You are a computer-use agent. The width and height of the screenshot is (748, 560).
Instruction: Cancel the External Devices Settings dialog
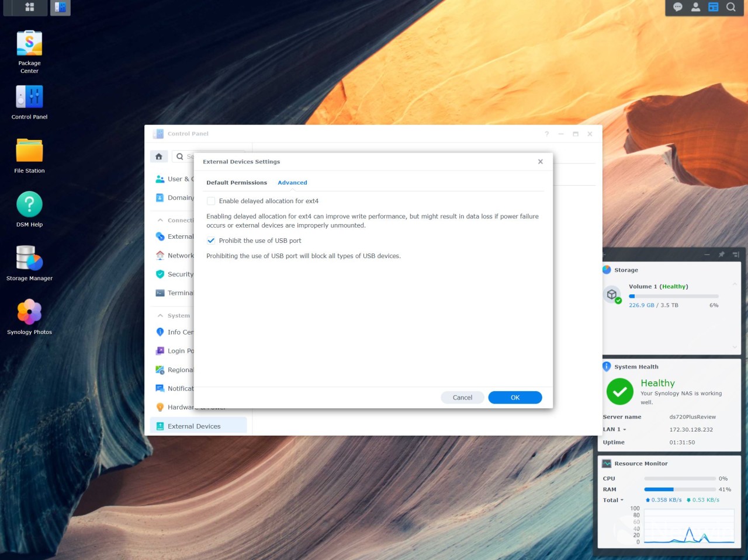tap(462, 397)
